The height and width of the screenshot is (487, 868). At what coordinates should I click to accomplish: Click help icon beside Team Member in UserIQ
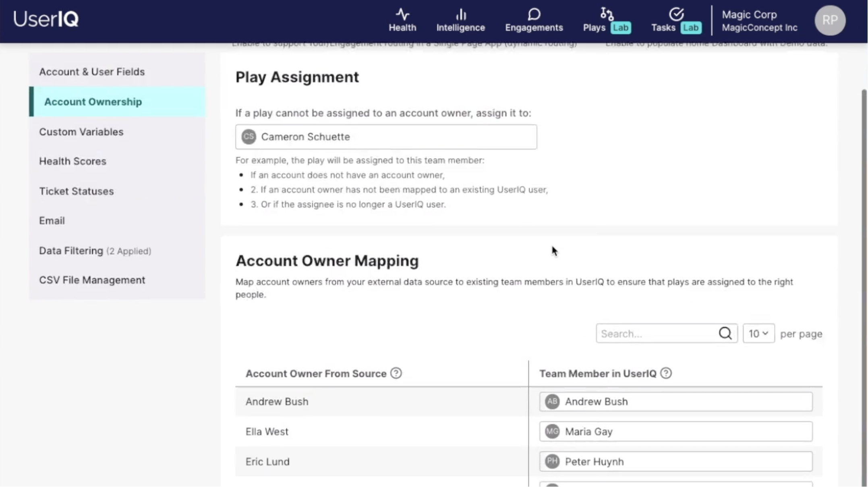point(666,373)
